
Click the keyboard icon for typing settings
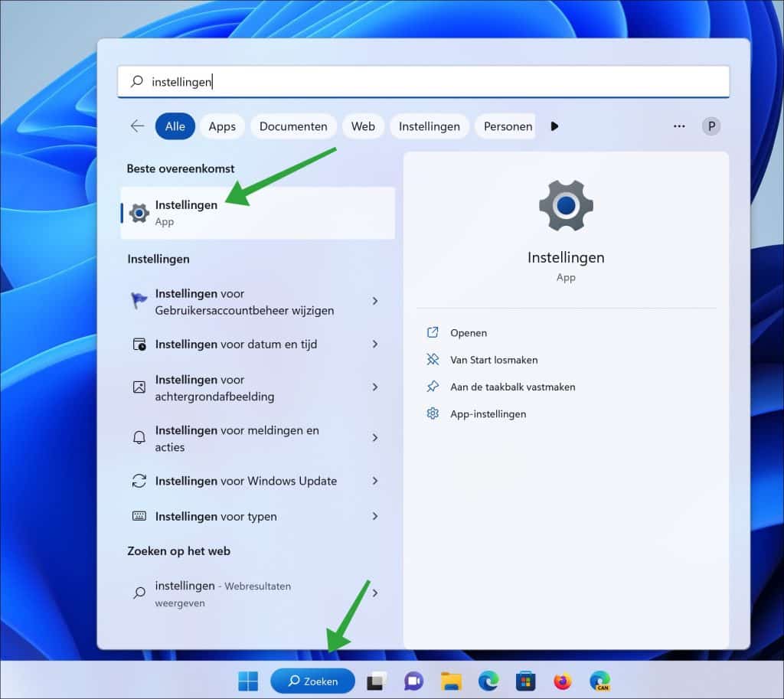(x=139, y=516)
